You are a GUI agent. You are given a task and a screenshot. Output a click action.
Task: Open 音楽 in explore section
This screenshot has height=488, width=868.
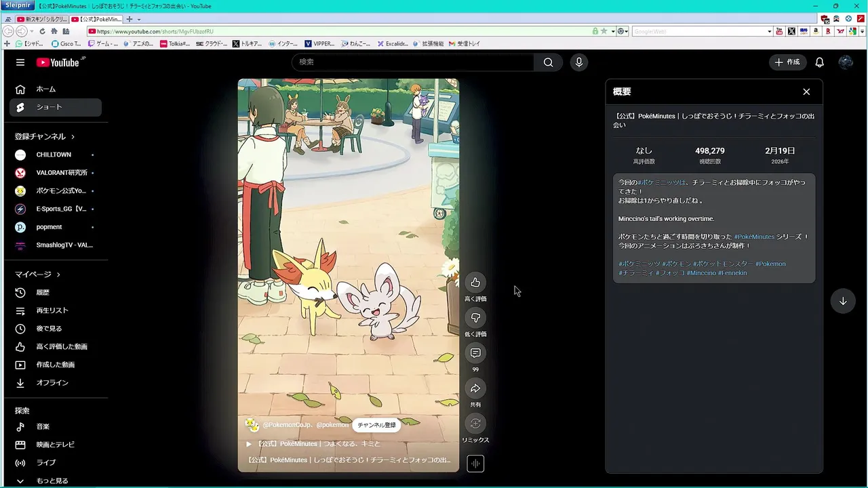point(56,426)
